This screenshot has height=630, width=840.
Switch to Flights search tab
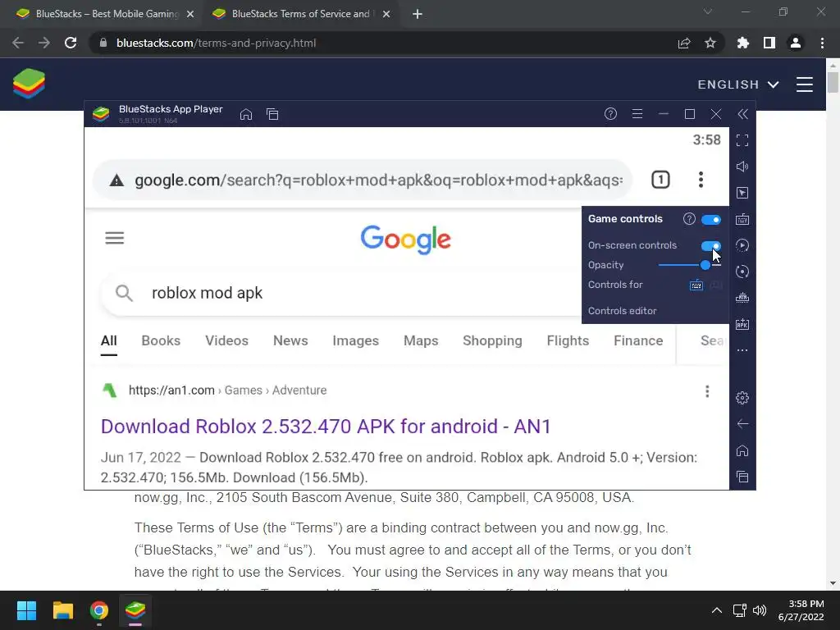568,340
